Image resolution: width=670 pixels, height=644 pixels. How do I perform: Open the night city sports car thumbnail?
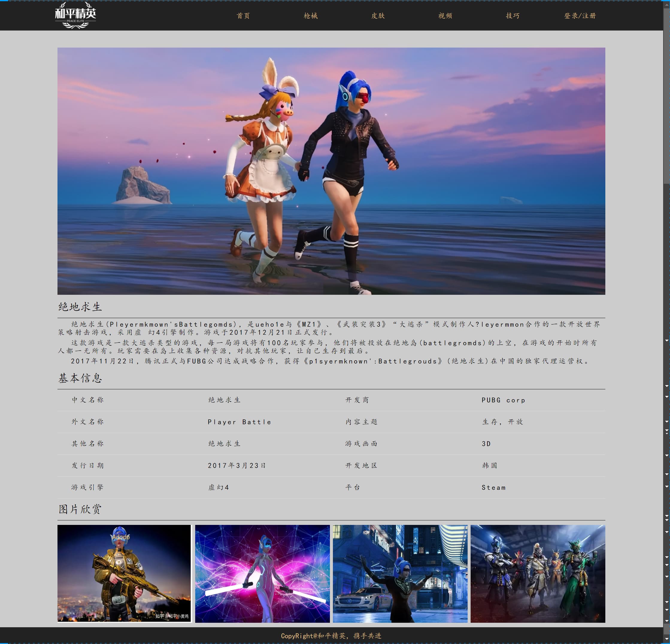click(400, 573)
